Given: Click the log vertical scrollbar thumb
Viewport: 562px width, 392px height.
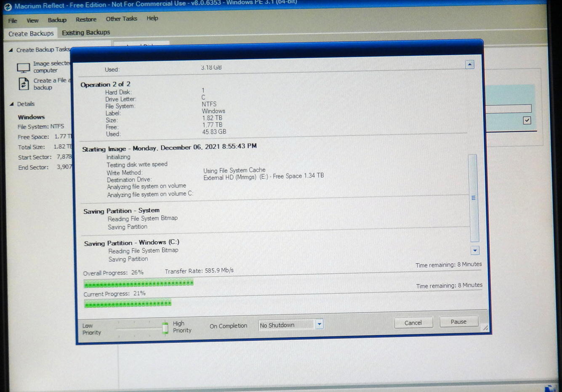Looking at the screenshot, I should (473, 198).
